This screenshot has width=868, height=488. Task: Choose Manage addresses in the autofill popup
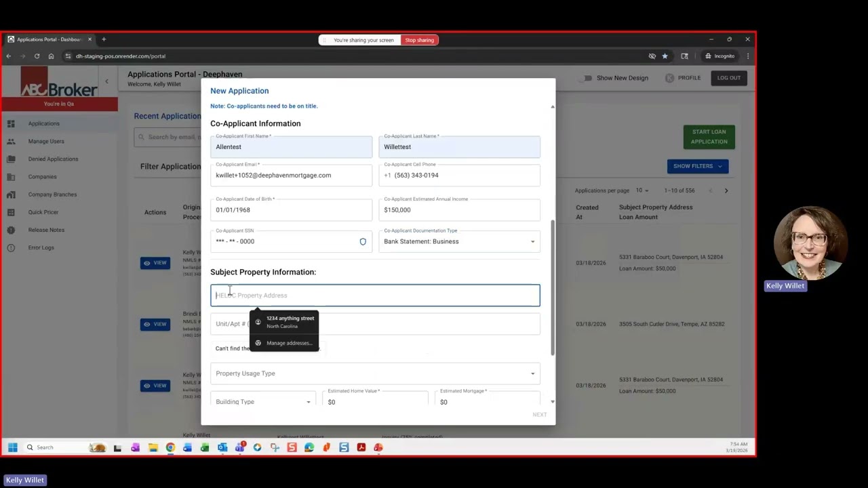[x=284, y=343]
